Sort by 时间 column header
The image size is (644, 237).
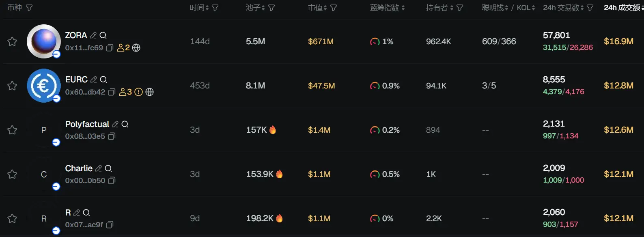pyautogui.click(x=199, y=8)
